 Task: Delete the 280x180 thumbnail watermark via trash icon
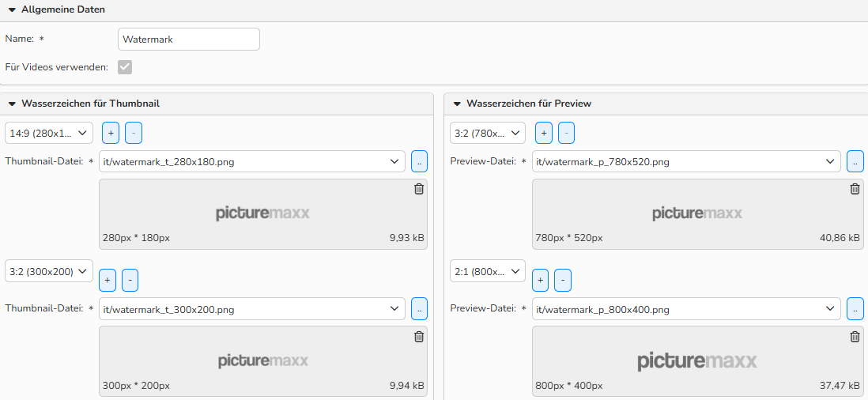pyautogui.click(x=419, y=189)
